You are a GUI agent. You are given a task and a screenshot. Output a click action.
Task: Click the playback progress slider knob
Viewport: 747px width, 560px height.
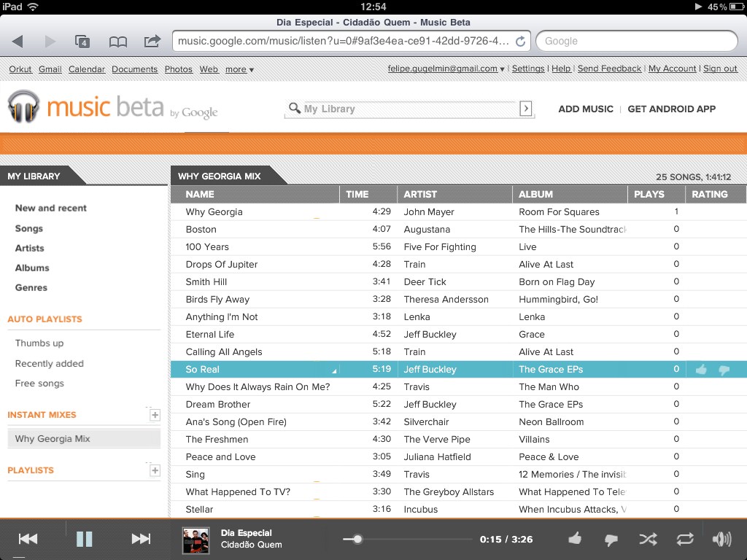tap(357, 539)
